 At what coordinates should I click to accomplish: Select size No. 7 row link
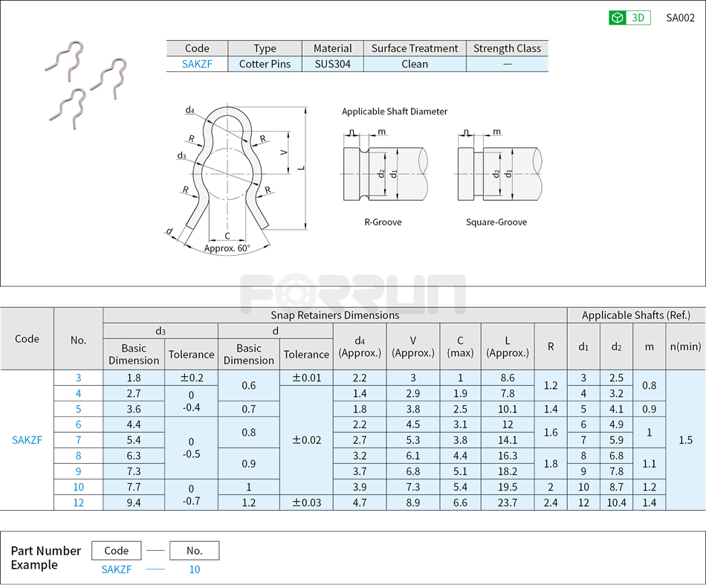click(77, 440)
